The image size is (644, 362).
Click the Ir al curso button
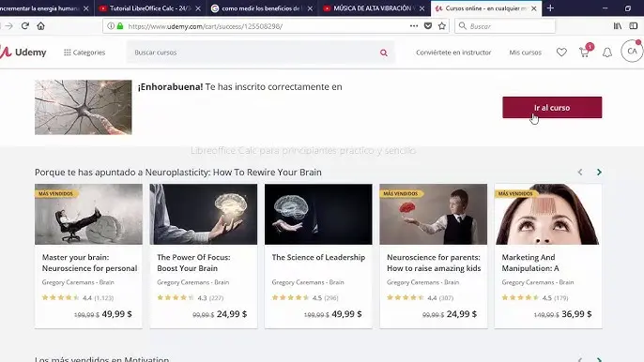pyautogui.click(x=552, y=108)
